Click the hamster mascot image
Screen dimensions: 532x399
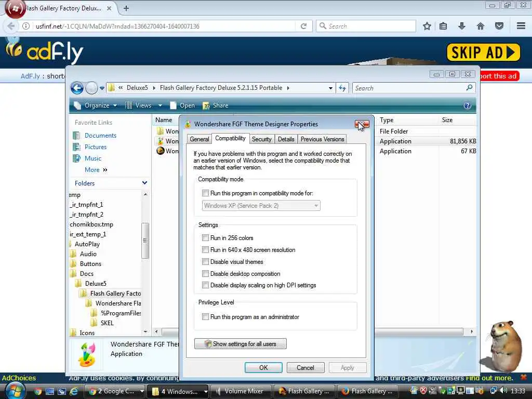point(505,346)
